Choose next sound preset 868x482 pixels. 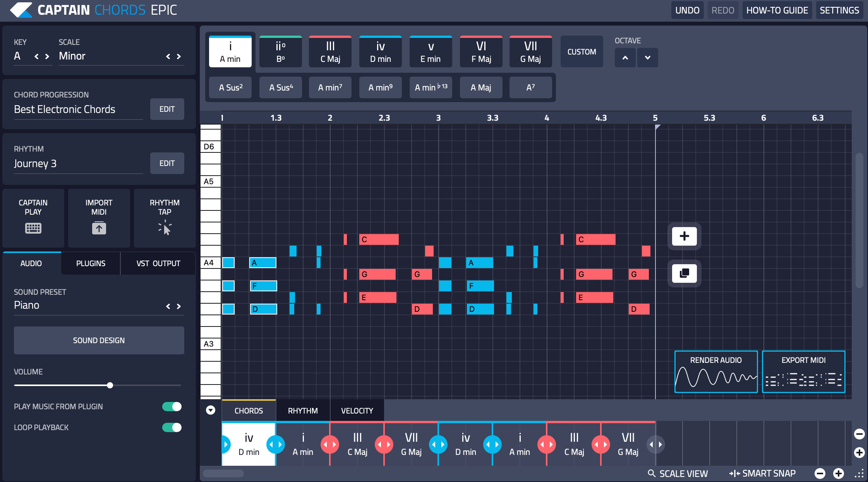(179, 306)
